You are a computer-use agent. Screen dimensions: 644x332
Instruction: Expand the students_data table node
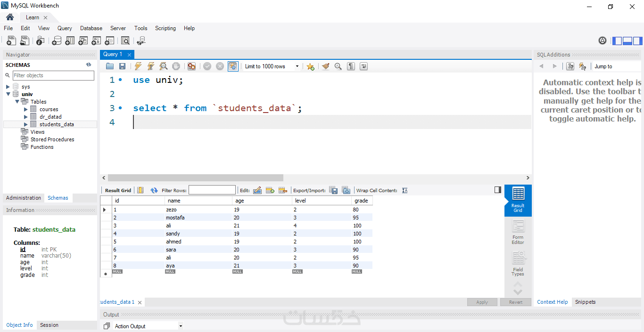tap(26, 124)
